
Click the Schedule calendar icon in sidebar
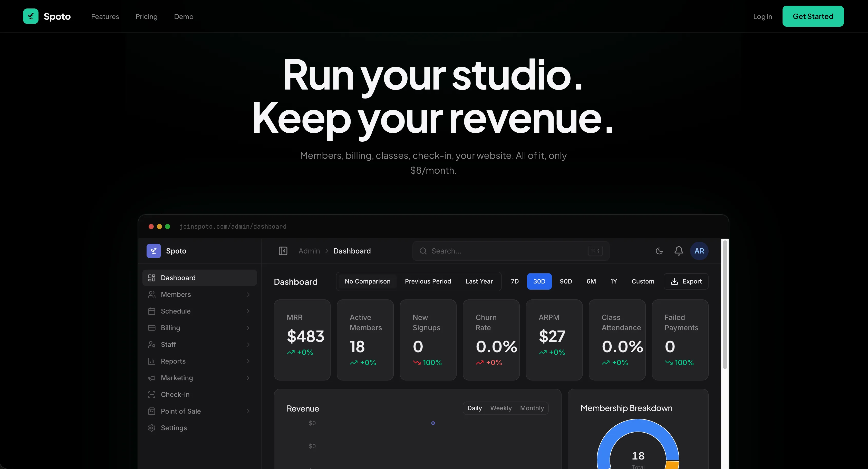[152, 311]
